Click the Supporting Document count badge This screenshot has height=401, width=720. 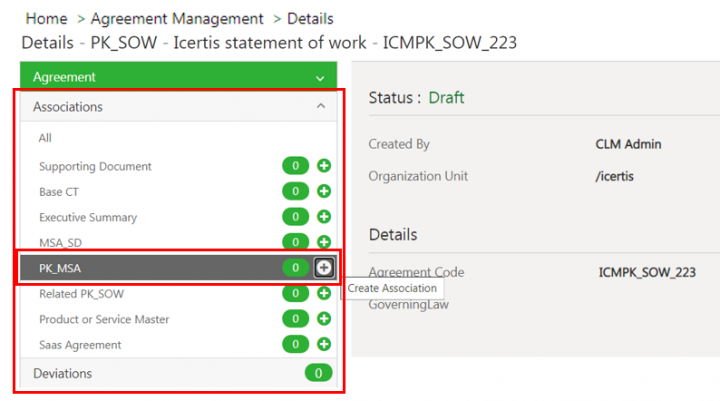click(295, 166)
